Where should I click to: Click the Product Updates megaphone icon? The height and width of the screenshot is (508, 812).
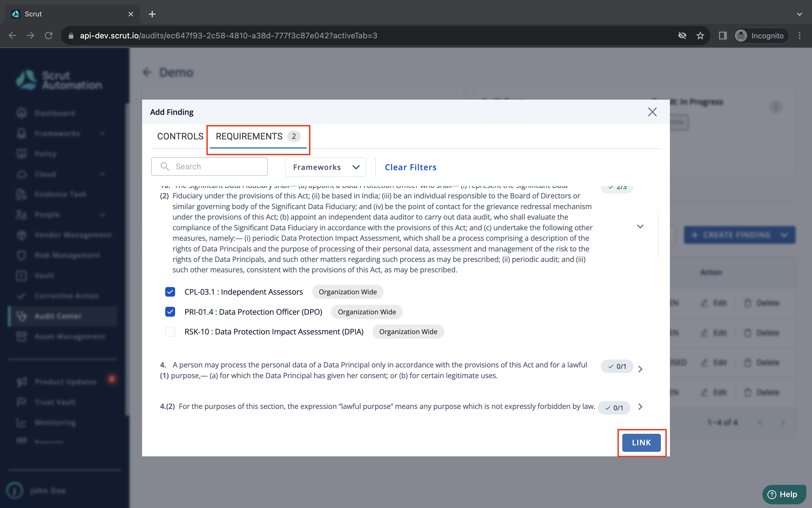[21, 382]
